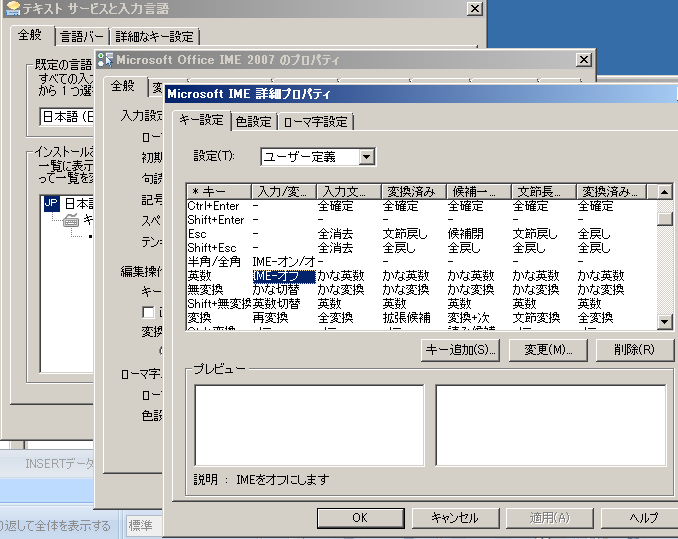The width and height of the screenshot is (678, 539).
Task: Open the 詳細なキー設定 tab in text services window
Action: [x=154, y=37]
